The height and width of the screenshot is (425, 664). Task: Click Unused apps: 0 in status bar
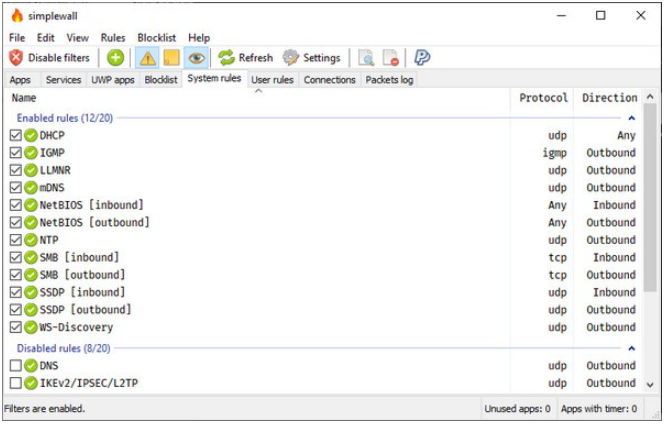(517, 409)
